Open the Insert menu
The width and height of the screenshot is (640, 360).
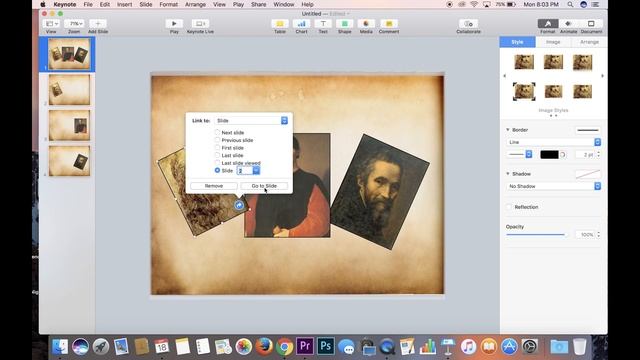pyautogui.click(x=124, y=4)
